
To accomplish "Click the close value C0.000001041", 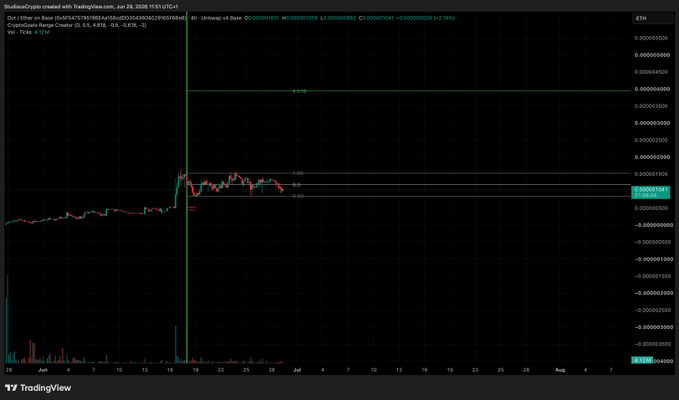I will [376, 18].
